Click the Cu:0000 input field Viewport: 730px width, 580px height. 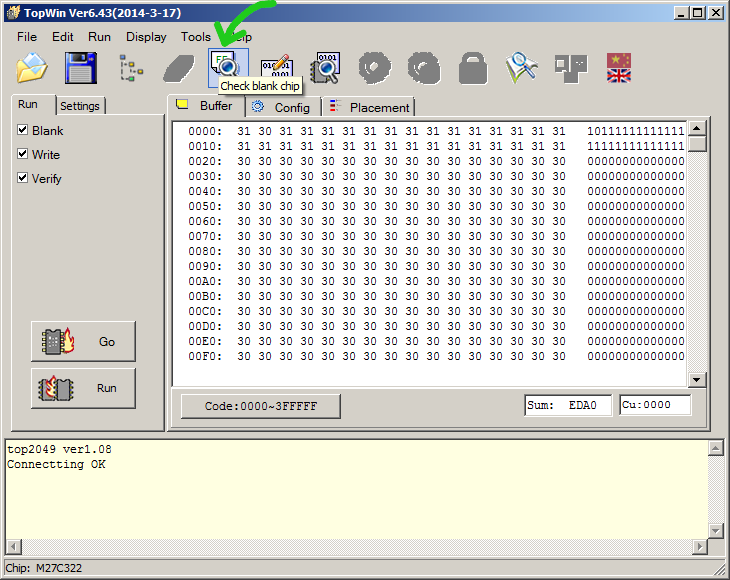pos(654,405)
